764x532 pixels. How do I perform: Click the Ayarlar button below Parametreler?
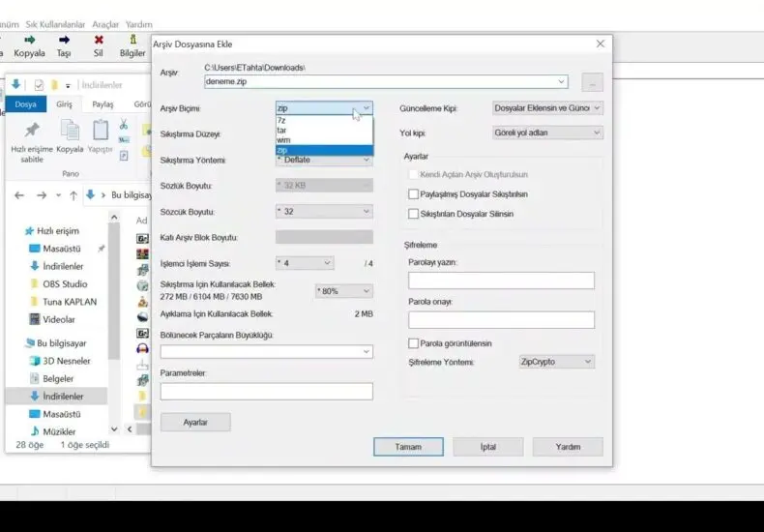click(x=195, y=423)
